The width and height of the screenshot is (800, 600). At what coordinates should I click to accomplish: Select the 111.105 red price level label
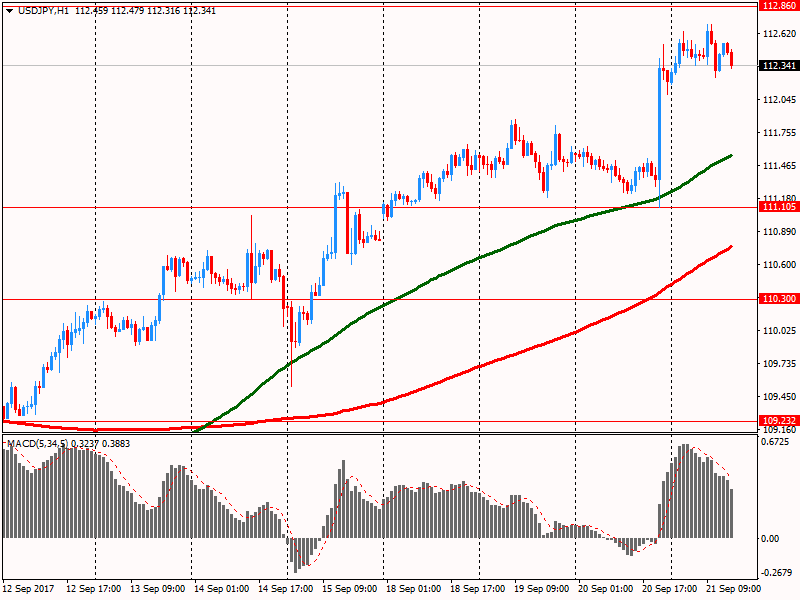point(779,207)
